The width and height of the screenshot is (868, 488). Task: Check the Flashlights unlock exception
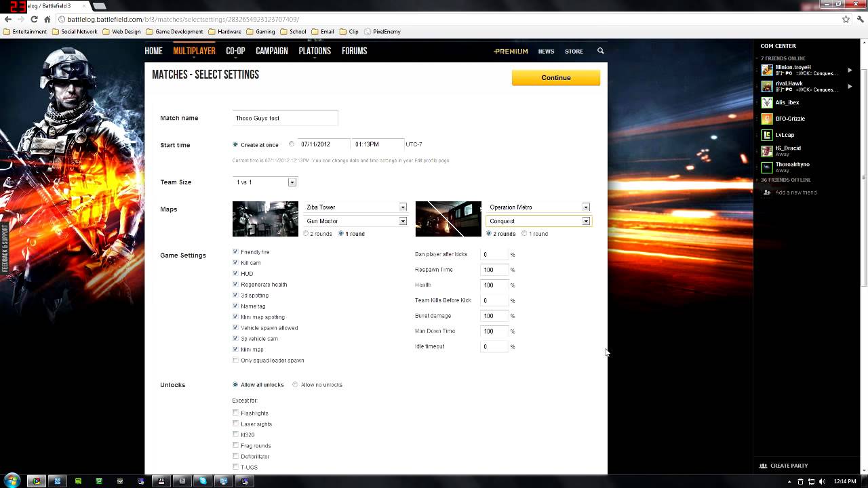[x=235, y=413]
